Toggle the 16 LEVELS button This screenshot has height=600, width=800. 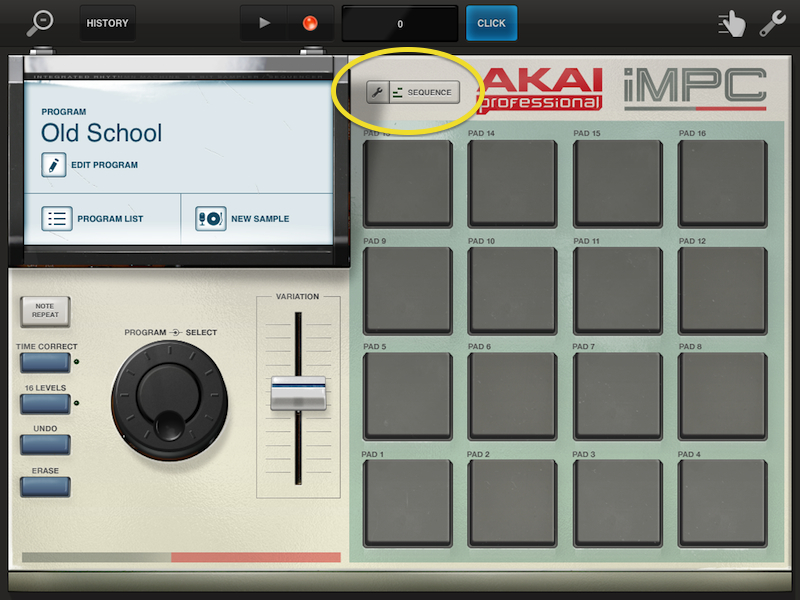click(x=45, y=404)
